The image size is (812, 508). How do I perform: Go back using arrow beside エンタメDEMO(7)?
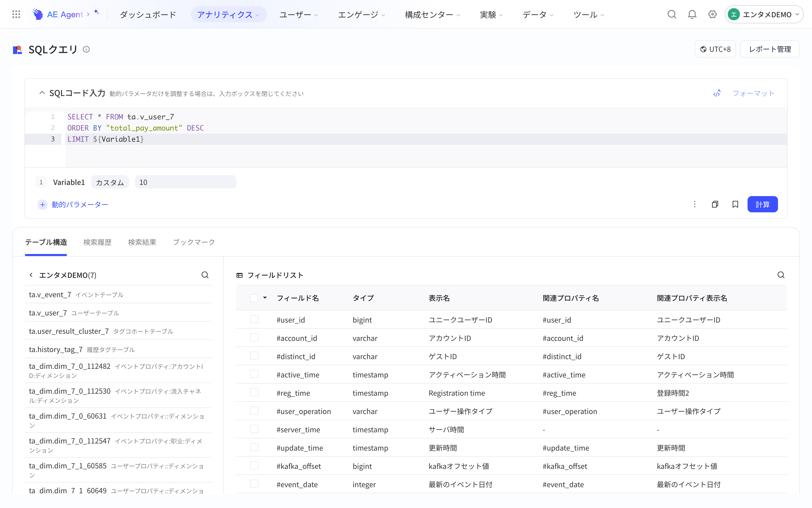[x=31, y=275]
